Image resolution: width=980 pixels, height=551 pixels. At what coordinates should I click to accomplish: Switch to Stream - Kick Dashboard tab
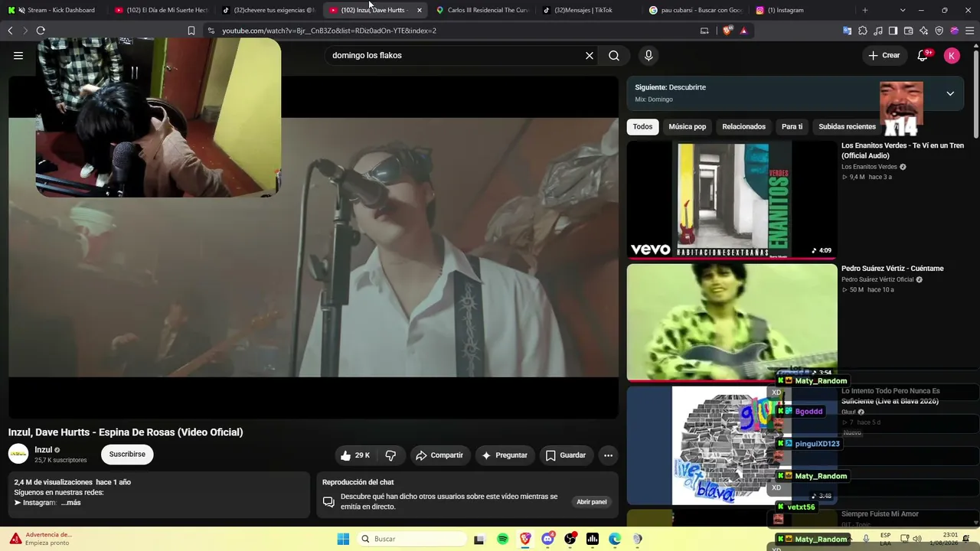54,10
